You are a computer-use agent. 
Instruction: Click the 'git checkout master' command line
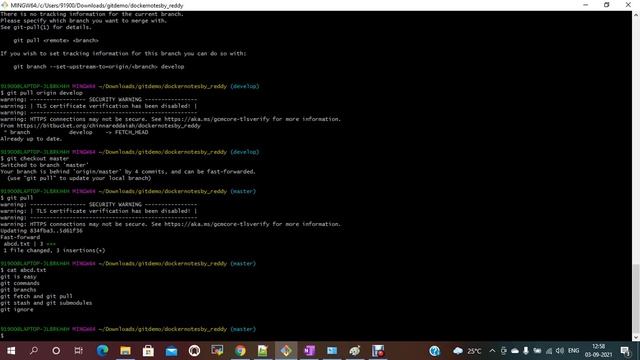tap(35, 158)
